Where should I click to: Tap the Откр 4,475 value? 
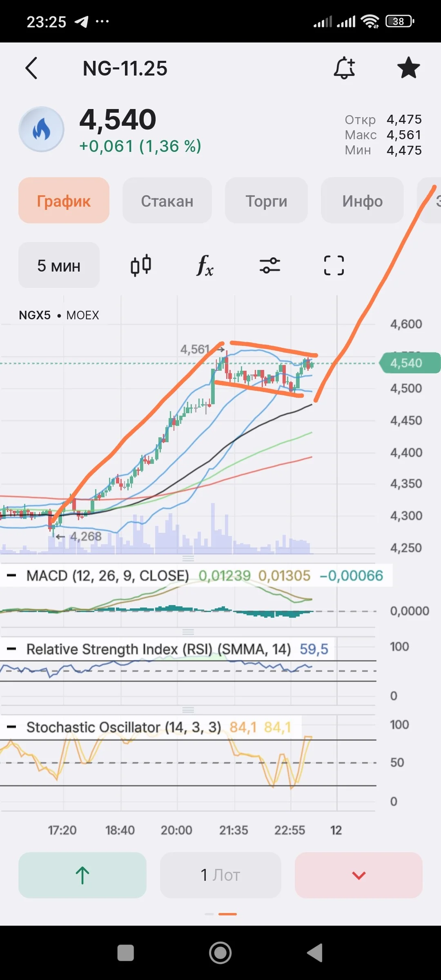383,119
